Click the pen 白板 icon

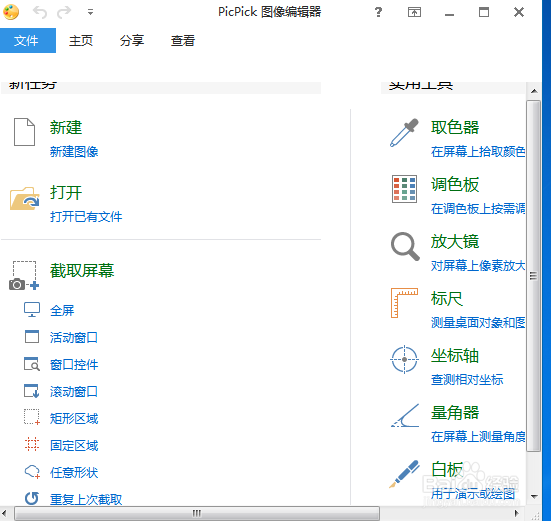404,474
